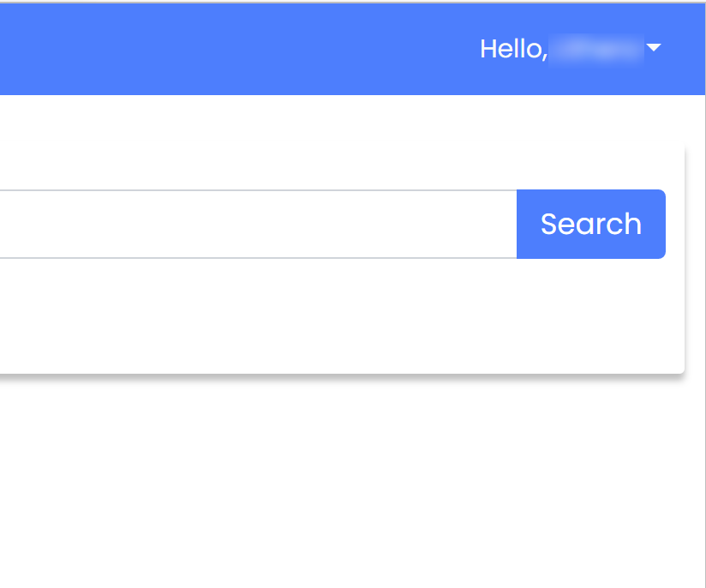Image resolution: width=706 pixels, height=588 pixels.
Task: Focus the search text input field
Action: coord(258,224)
